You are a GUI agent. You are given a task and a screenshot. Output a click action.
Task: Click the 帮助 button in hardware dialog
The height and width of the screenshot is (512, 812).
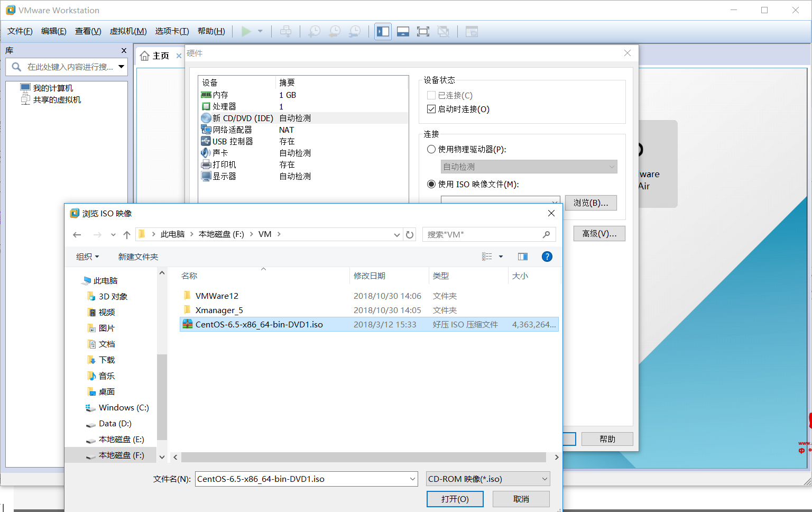coord(607,439)
